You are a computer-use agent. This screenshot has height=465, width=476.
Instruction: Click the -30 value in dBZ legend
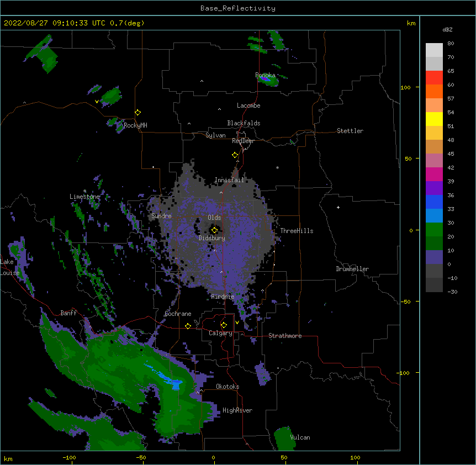pyautogui.click(x=452, y=292)
